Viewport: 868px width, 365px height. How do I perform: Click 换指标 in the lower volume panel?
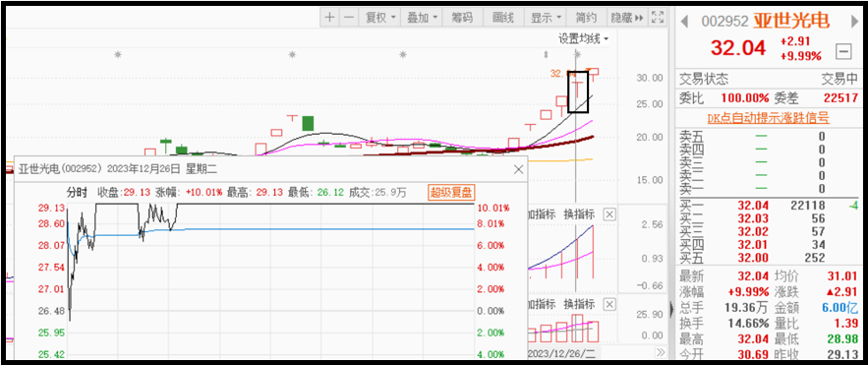(579, 304)
